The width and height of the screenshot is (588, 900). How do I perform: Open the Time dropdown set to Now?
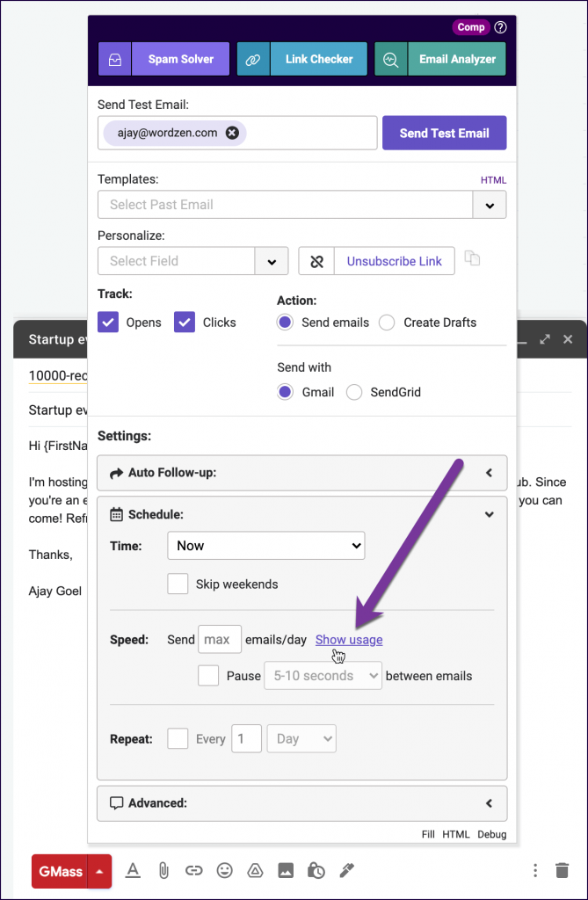pyautogui.click(x=266, y=546)
